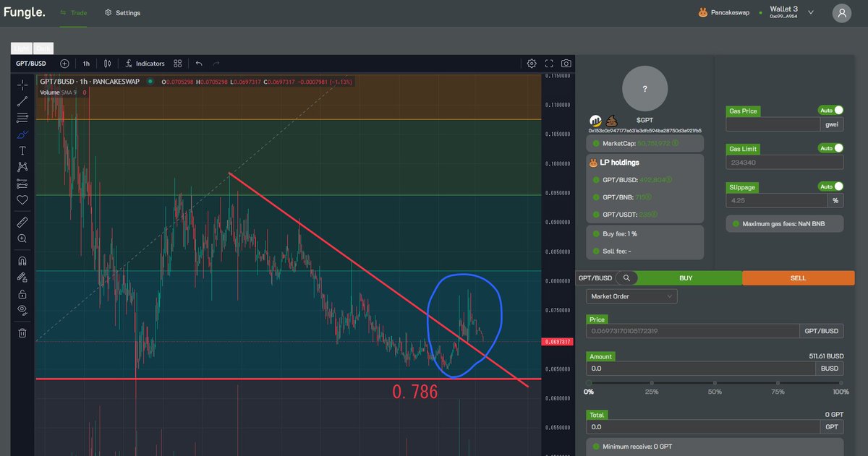The height and width of the screenshot is (456, 868).
Task: Toggle Gas Price Auto switch
Action: (832, 111)
